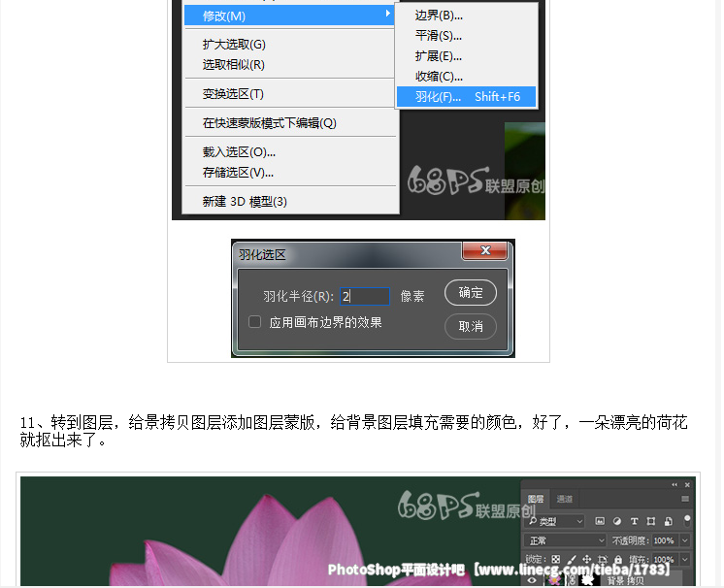
Task: Click the 填充 100% value field
Action: [x=665, y=560]
